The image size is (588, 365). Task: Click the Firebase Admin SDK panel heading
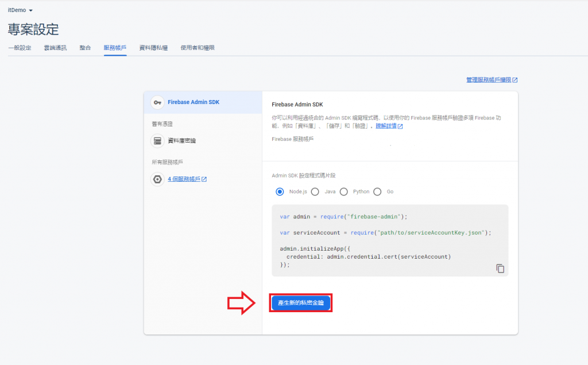[x=297, y=105]
